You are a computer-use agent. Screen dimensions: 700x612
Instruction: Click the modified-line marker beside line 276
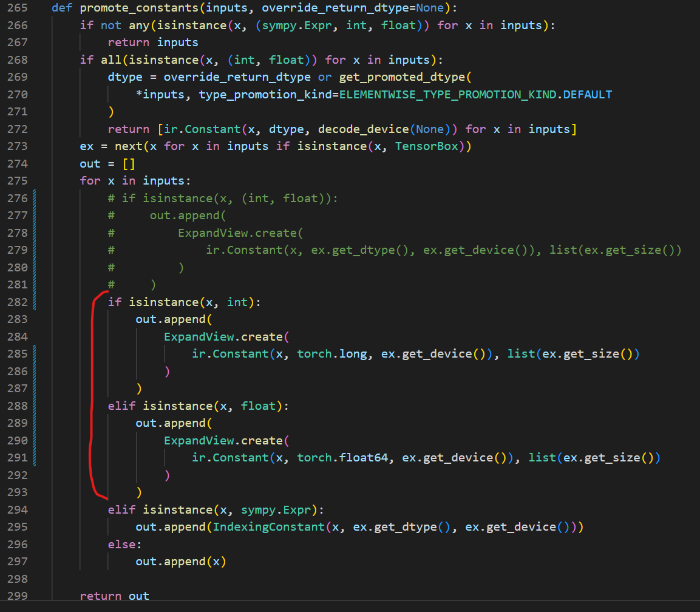pyautogui.click(x=35, y=198)
